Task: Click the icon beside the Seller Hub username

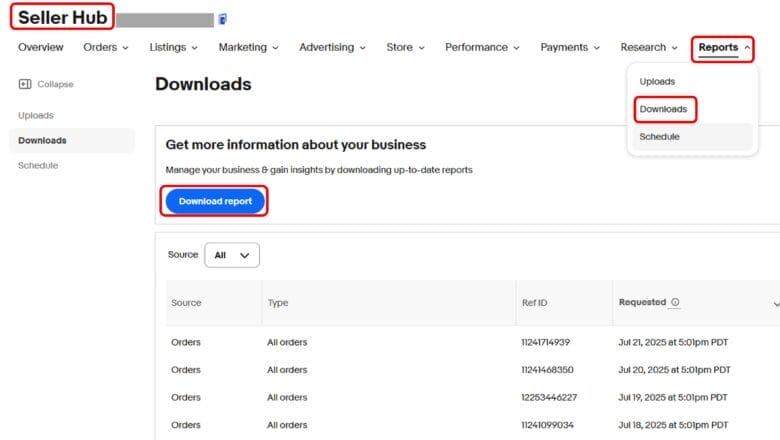Action: point(223,19)
